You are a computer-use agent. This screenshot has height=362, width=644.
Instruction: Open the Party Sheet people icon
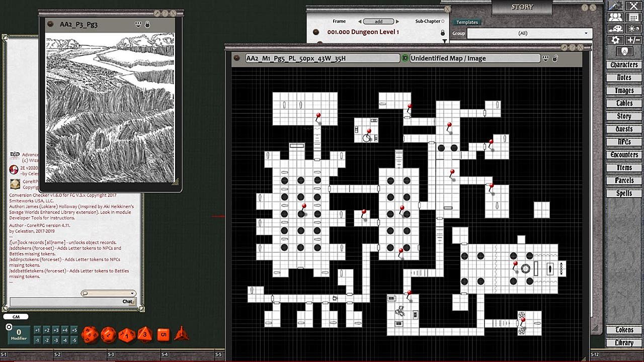coord(616,17)
